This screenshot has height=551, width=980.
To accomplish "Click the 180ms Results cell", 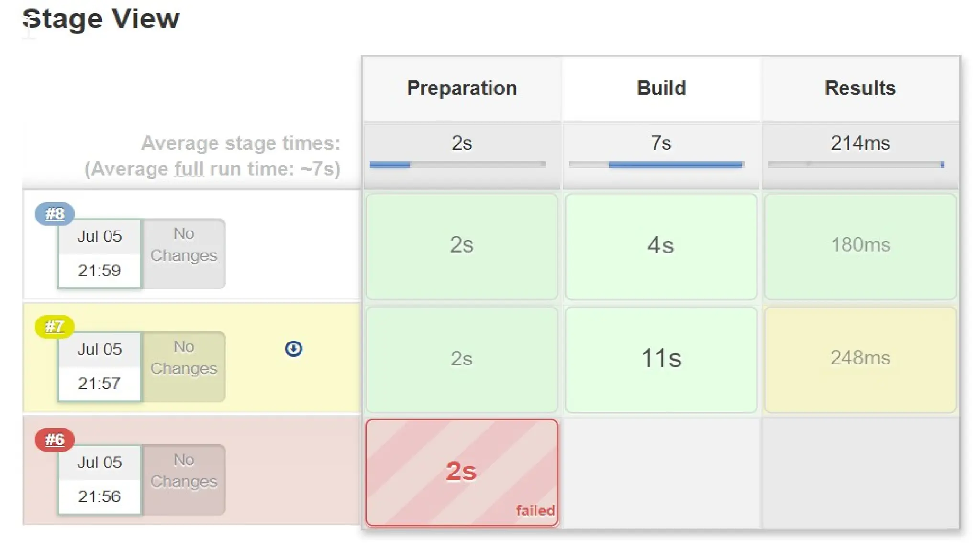I will pyautogui.click(x=860, y=246).
